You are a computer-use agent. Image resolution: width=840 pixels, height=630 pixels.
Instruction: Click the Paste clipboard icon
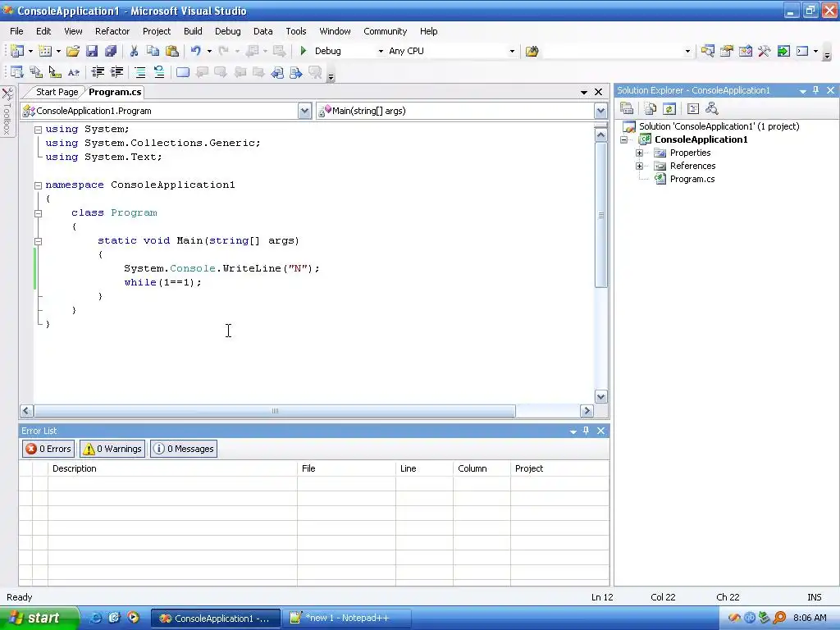click(x=172, y=51)
